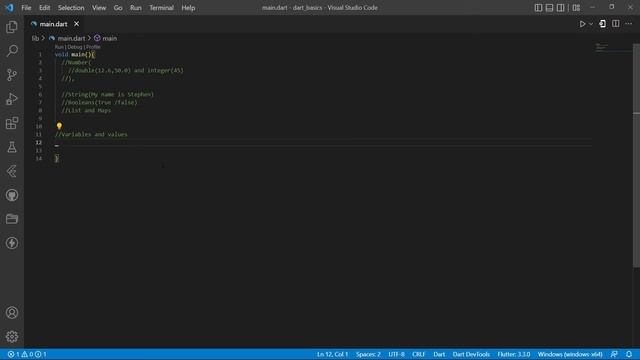
Task: Open the Edit menu
Action: [44, 8]
